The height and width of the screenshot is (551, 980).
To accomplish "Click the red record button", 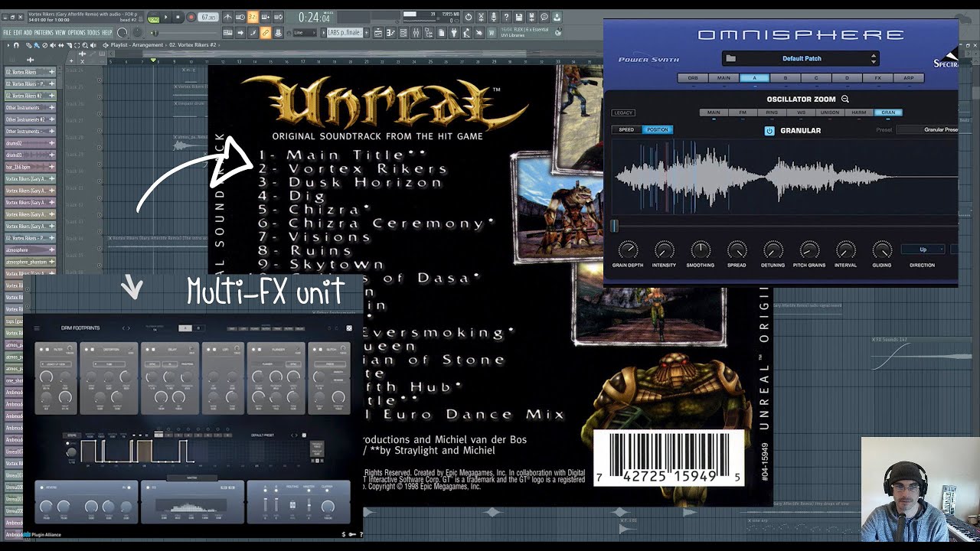I will pyautogui.click(x=191, y=17).
